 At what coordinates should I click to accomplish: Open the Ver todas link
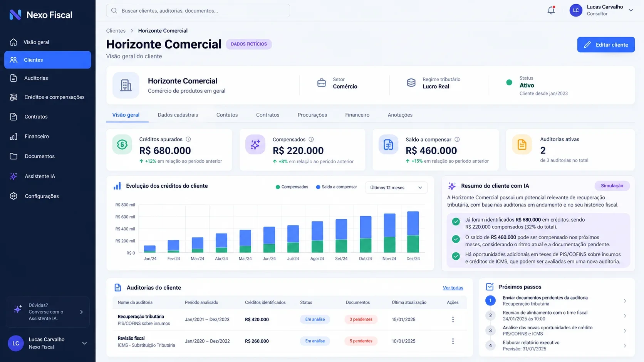click(x=453, y=288)
